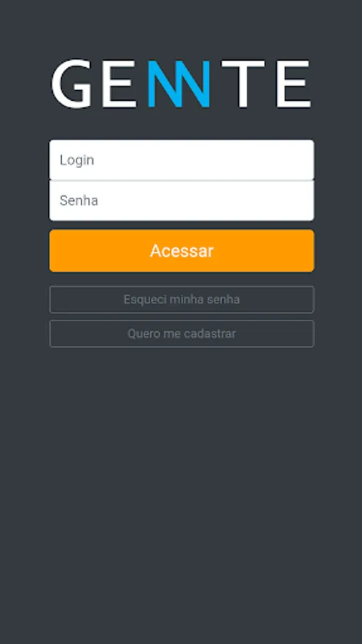The height and width of the screenshot is (644, 362).
Task: Start password recovery via forgot password button
Action: 182,299
